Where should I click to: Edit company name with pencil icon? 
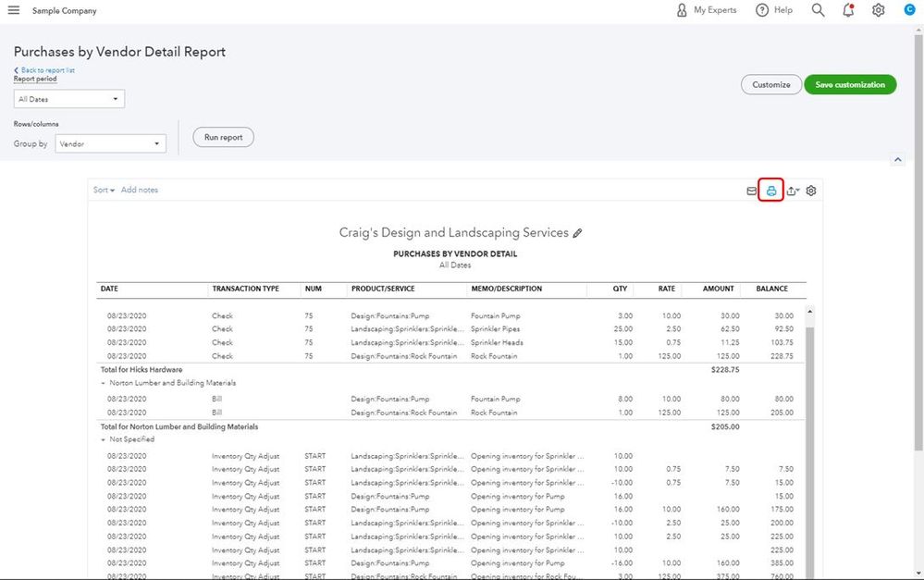(577, 233)
